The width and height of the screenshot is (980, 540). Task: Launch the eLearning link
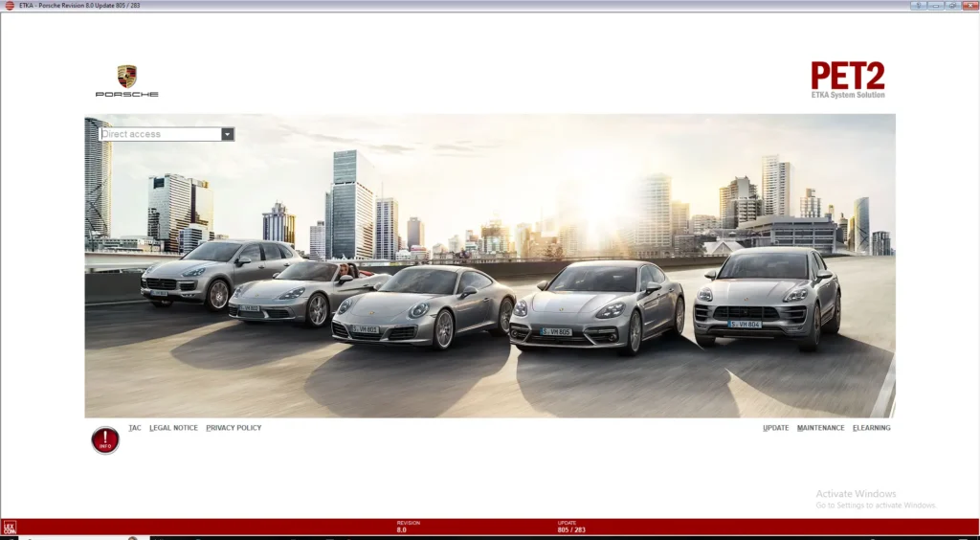click(872, 428)
